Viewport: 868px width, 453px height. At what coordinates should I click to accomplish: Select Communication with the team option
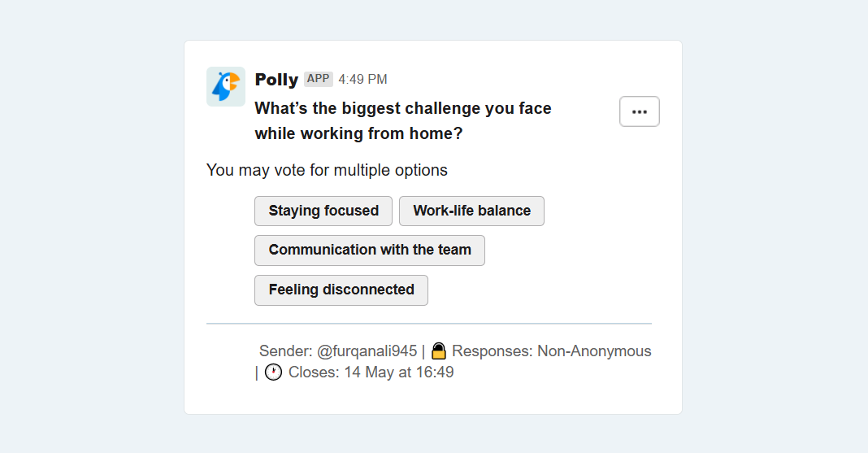pyautogui.click(x=370, y=250)
